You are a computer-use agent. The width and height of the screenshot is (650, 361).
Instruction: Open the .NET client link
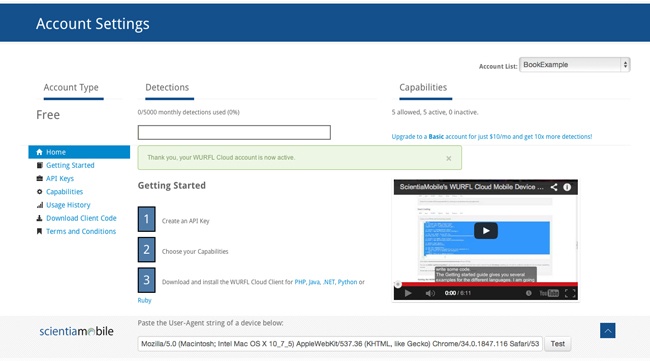(x=329, y=282)
